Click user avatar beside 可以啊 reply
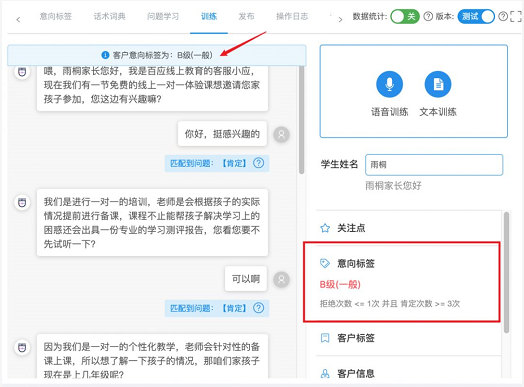 click(281, 279)
